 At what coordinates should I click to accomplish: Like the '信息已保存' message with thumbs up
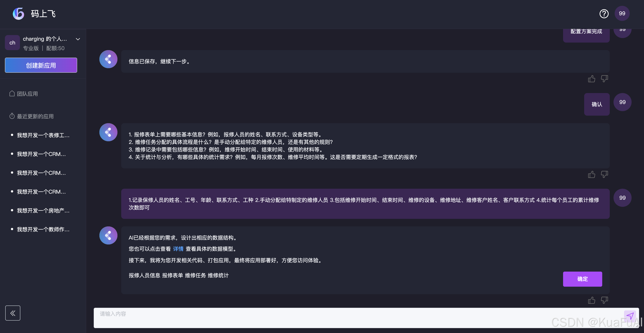[591, 79]
